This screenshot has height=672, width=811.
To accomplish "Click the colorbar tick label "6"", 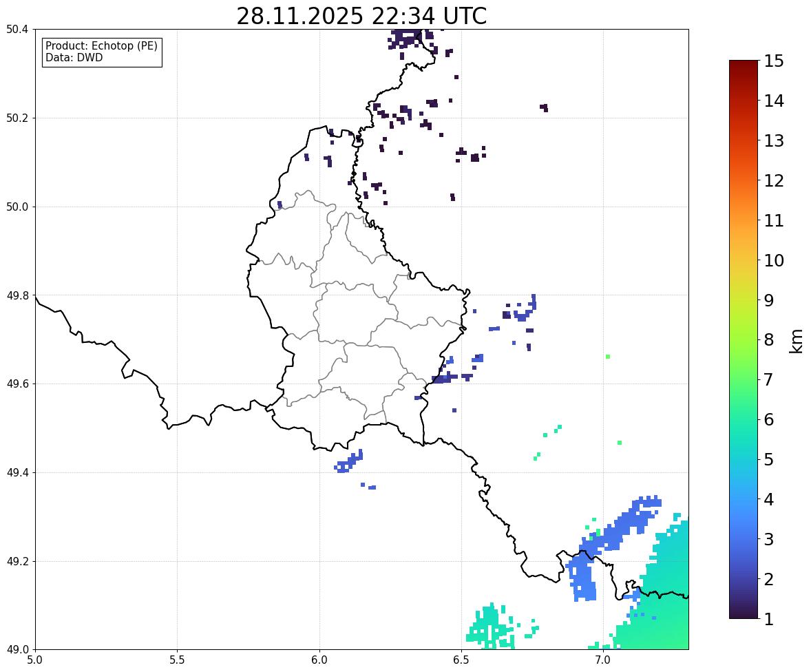I will 768,419.
